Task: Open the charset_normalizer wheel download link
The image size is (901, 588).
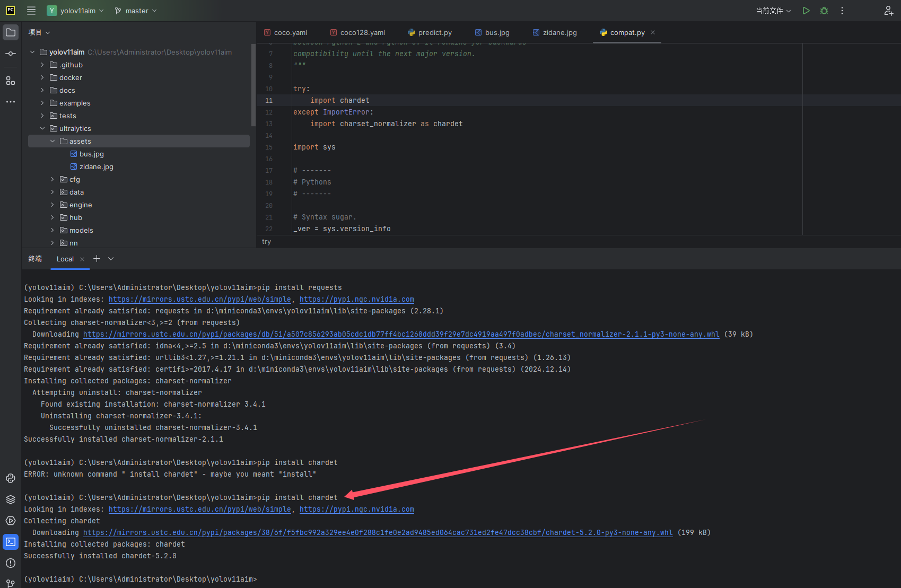Action: [401, 334]
